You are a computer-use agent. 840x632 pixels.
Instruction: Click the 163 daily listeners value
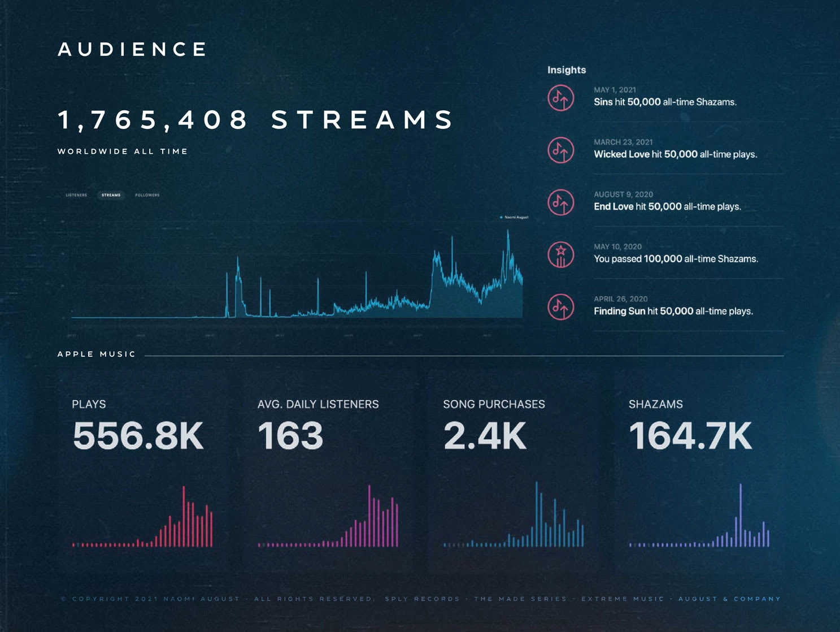[290, 436]
